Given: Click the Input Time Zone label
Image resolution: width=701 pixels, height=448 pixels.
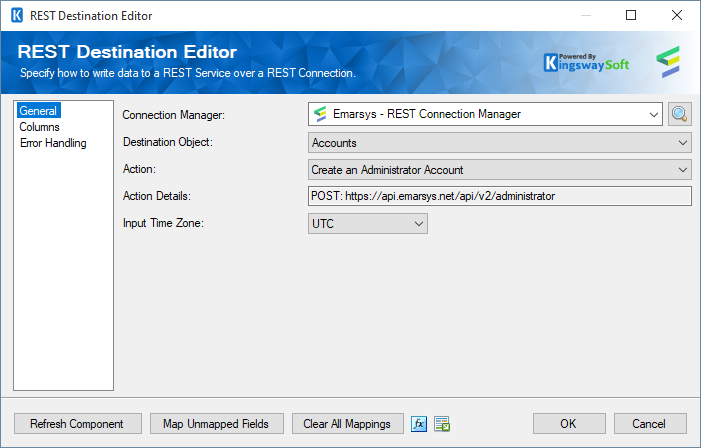Looking at the screenshot, I should 163,223.
